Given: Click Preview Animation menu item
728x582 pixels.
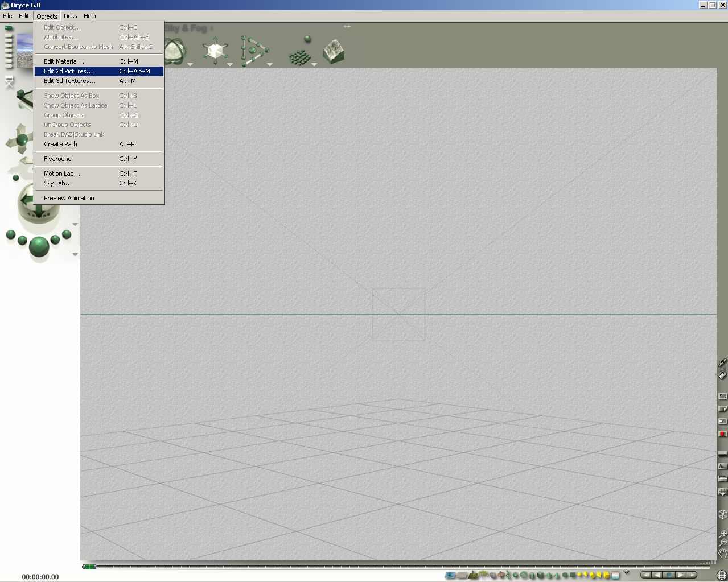Looking at the screenshot, I should click(99, 198).
